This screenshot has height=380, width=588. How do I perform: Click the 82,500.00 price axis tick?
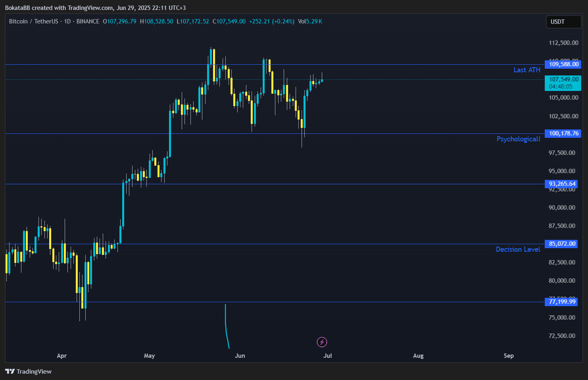tap(562, 262)
